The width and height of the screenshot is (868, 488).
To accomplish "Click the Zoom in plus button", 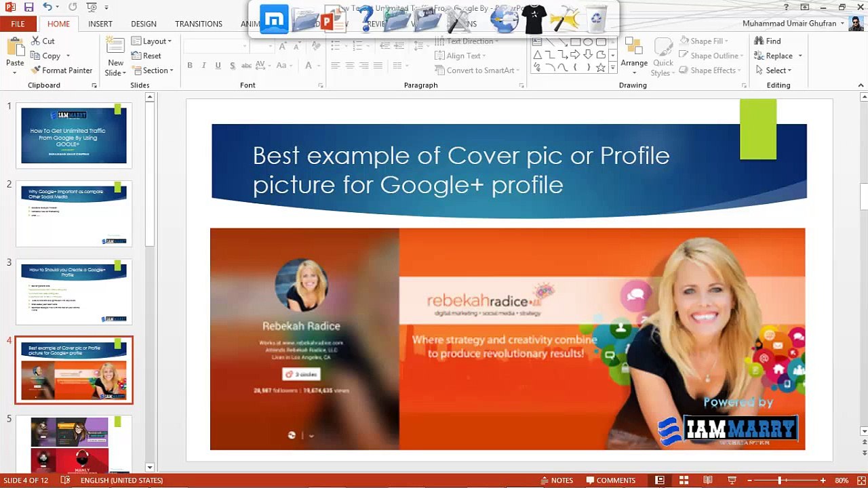I will coord(823,480).
